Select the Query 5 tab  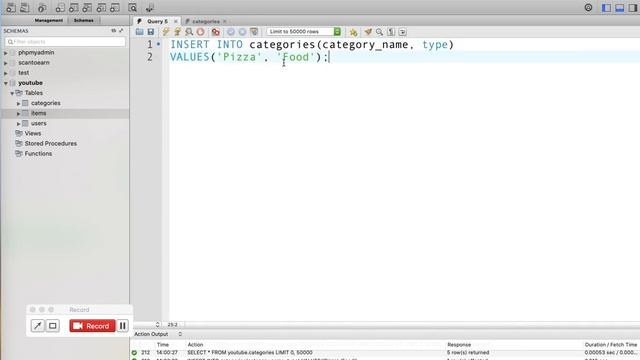pos(158,21)
